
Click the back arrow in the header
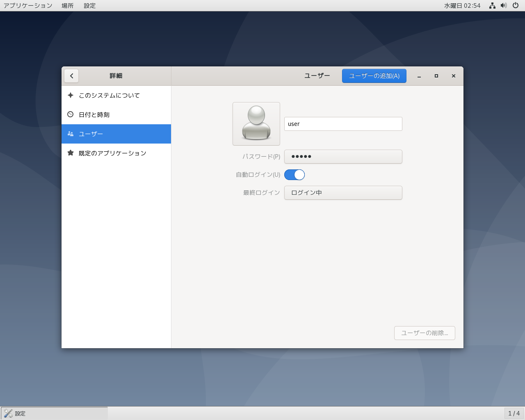71,76
